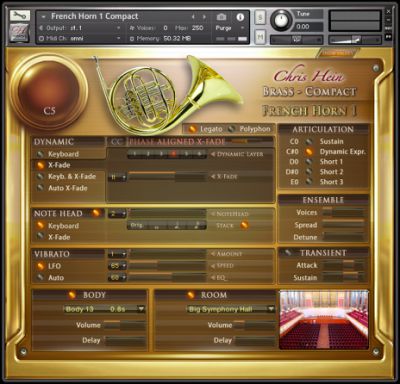
Task: Toggle the Stack LED
Action: (x=244, y=225)
